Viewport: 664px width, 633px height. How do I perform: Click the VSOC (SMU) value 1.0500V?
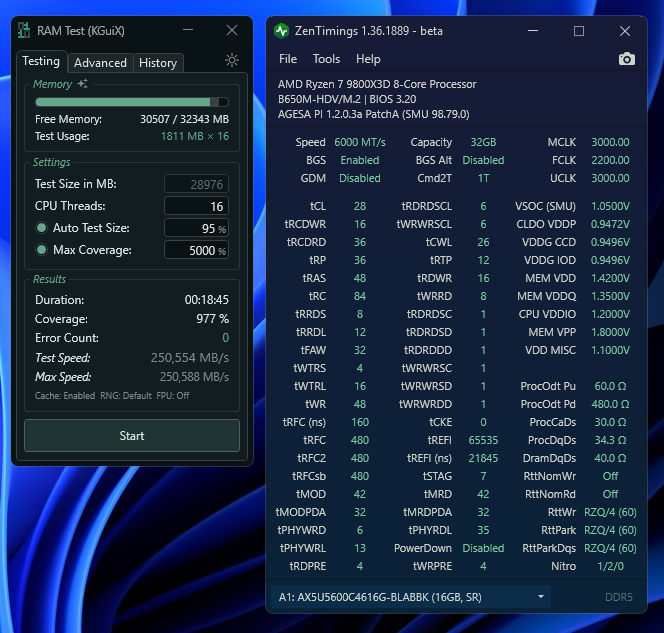tap(610, 206)
